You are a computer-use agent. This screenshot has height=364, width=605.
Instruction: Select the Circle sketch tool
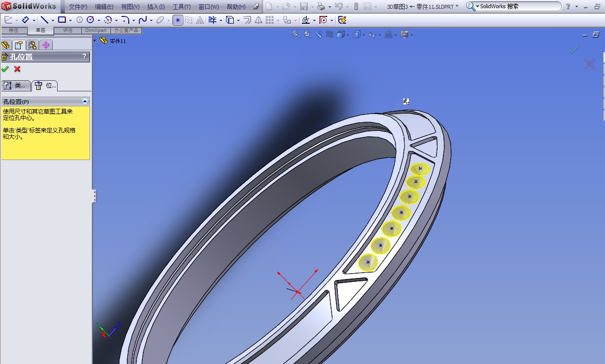[x=91, y=20]
